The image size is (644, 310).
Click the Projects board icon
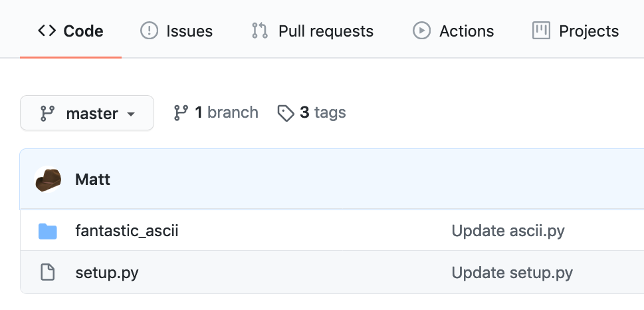[x=542, y=31]
